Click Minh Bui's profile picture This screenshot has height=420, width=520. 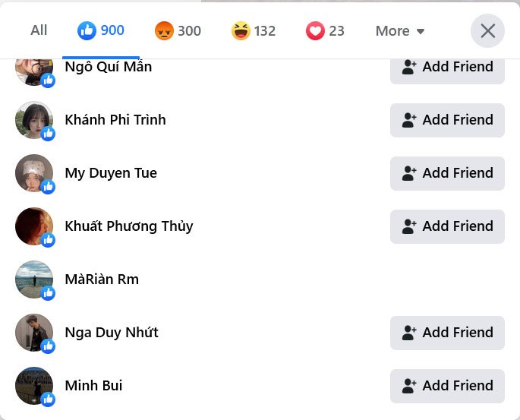(x=34, y=386)
